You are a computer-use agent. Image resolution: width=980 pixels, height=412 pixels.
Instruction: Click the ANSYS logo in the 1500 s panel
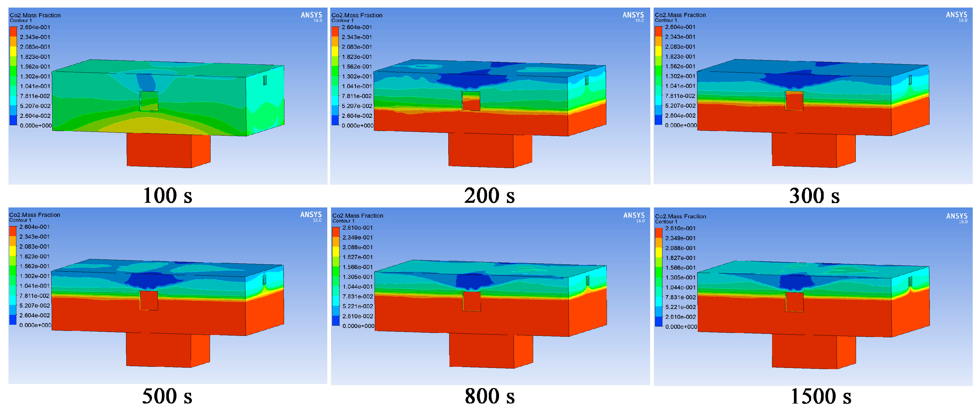957,217
